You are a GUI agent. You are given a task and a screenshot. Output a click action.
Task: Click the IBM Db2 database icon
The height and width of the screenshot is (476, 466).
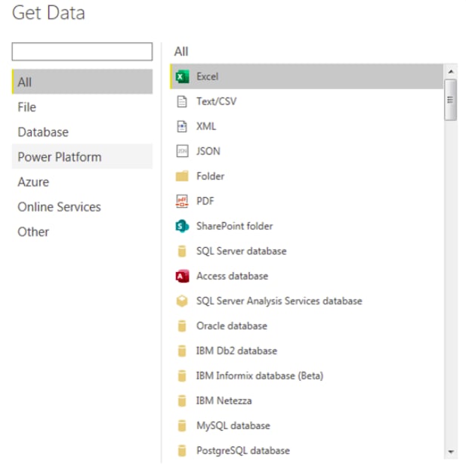[x=182, y=351]
